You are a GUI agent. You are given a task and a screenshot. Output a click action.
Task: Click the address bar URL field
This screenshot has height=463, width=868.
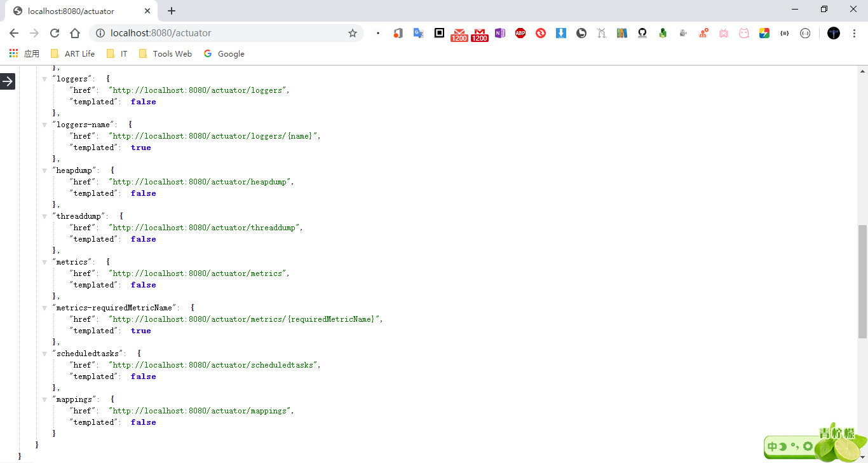coord(226,33)
